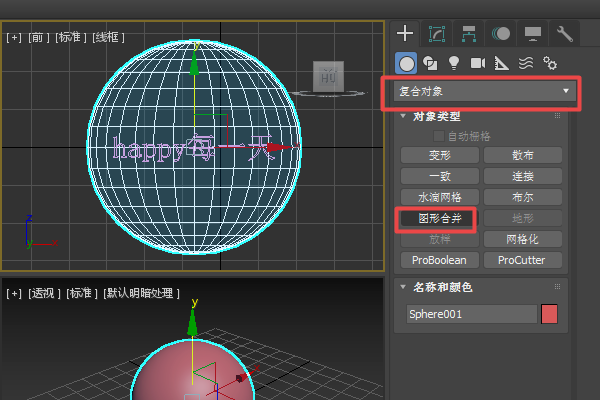600x400 pixels.
Task: Select the Lights category bulb icon
Action: tap(454, 63)
